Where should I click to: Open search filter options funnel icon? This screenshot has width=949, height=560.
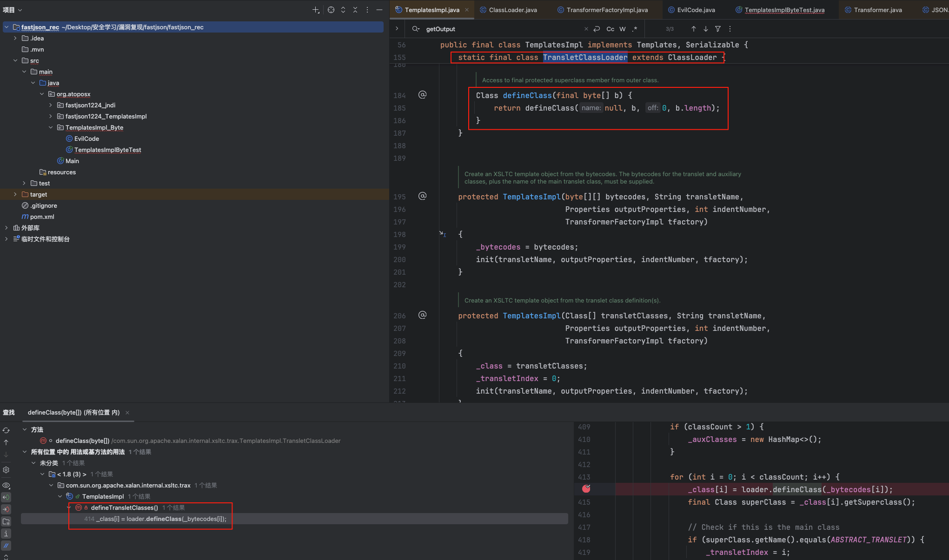pyautogui.click(x=718, y=29)
